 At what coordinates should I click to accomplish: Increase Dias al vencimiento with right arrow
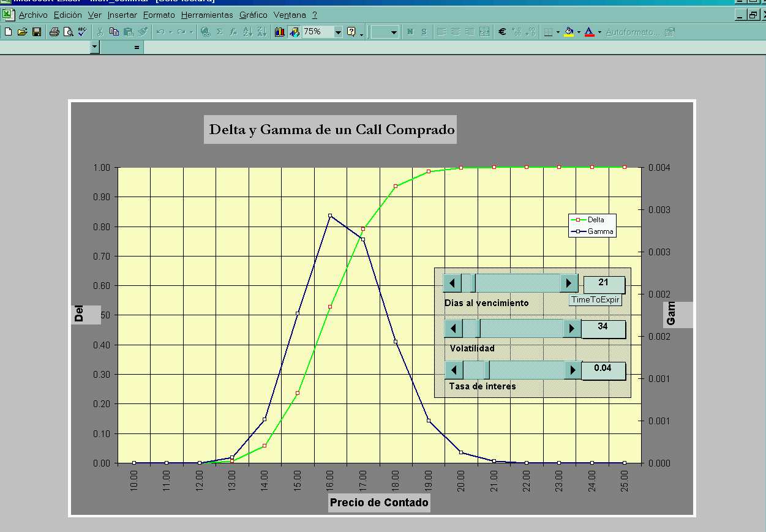[x=569, y=283]
